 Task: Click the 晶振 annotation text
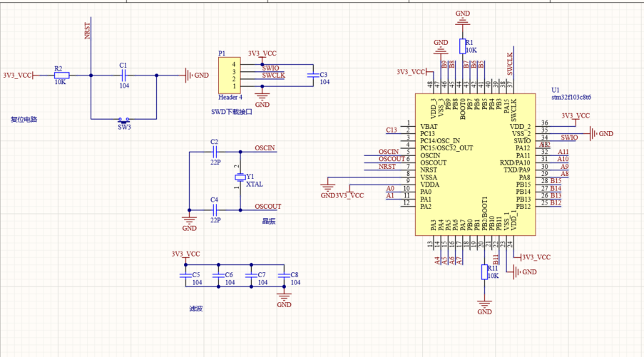(x=269, y=221)
